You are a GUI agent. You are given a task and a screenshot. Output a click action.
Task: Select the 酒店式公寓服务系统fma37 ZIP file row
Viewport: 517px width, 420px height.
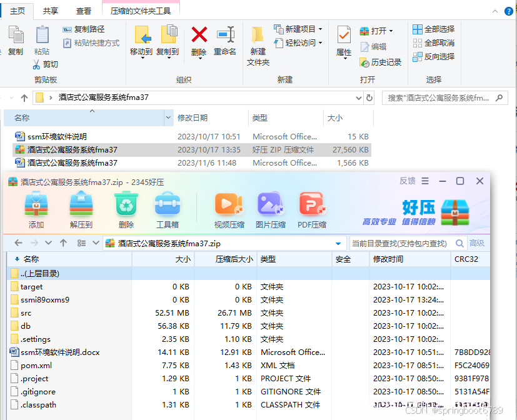(192, 149)
